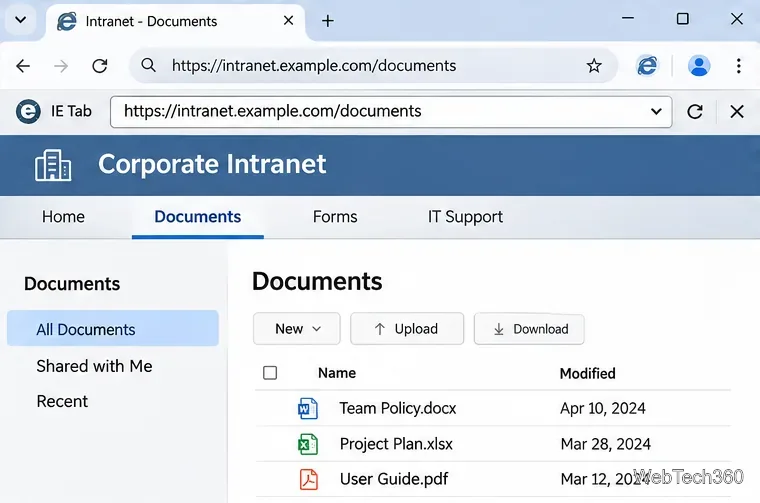Viewport: 760px width, 503px height.
Task: Maximize the browser window
Action: click(682, 19)
